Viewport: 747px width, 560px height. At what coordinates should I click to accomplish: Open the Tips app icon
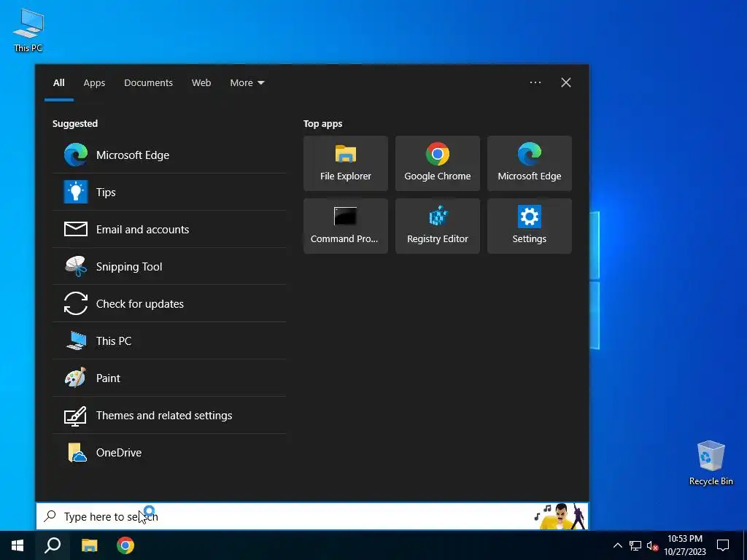(x=76, y=192)
